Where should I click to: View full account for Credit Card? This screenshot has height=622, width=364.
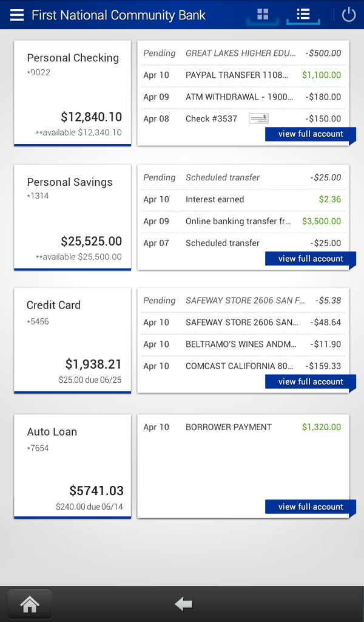click(311, 381)
